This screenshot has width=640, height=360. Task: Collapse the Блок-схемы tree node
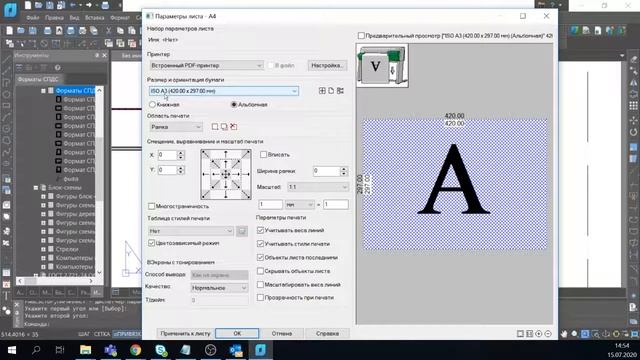tap(36, 188)
